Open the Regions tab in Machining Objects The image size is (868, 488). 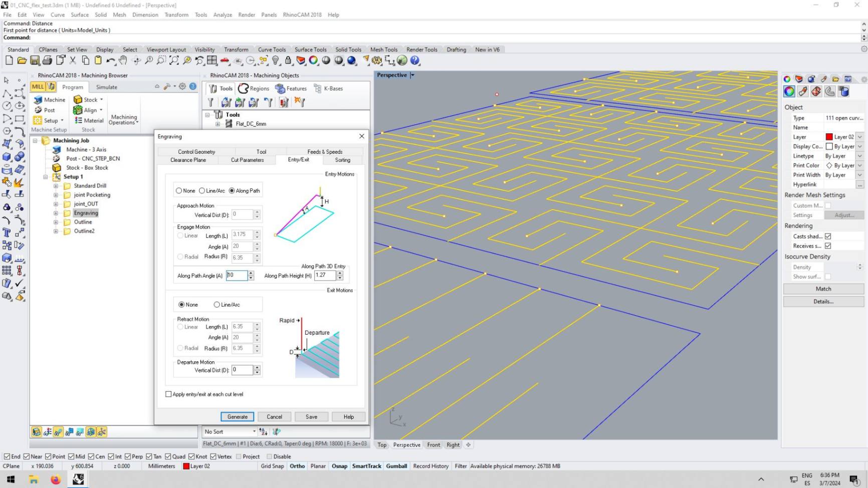[x=254, y=89]
